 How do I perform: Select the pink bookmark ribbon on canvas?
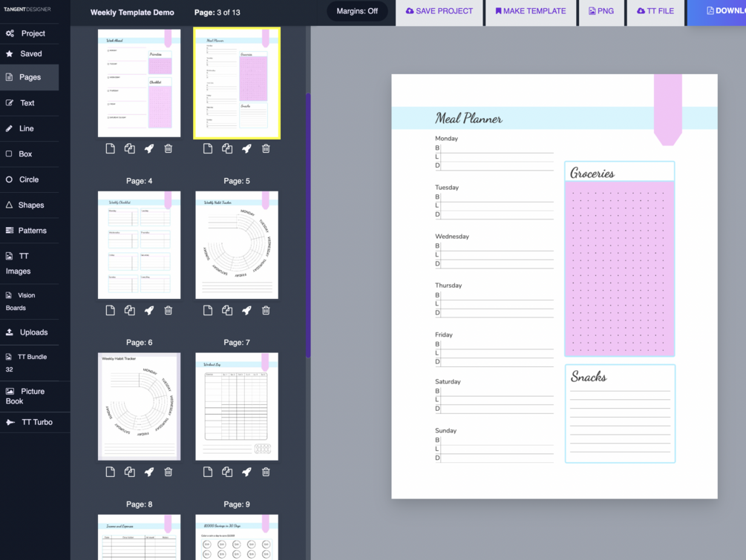click(667, 109)
